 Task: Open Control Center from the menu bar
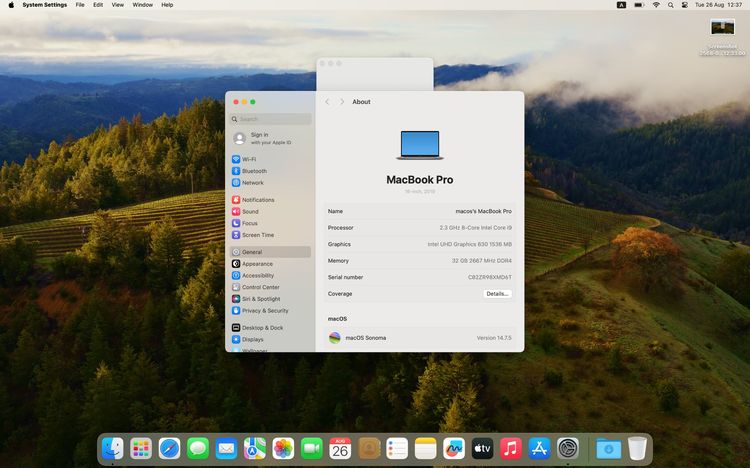(x=684, y=5)
